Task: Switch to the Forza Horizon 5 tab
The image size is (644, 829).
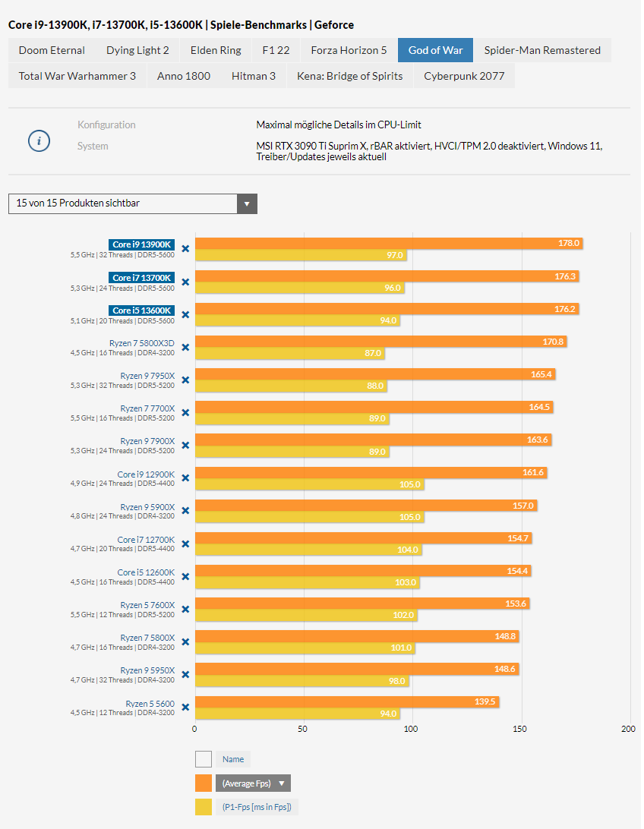Action: (x=349, y=50)
